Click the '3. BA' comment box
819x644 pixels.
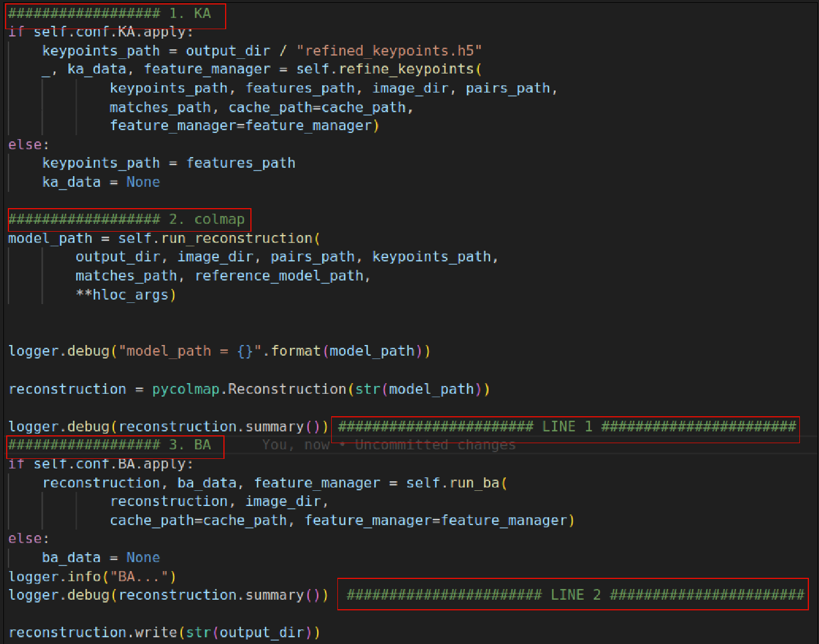click(x=112, y=445)
